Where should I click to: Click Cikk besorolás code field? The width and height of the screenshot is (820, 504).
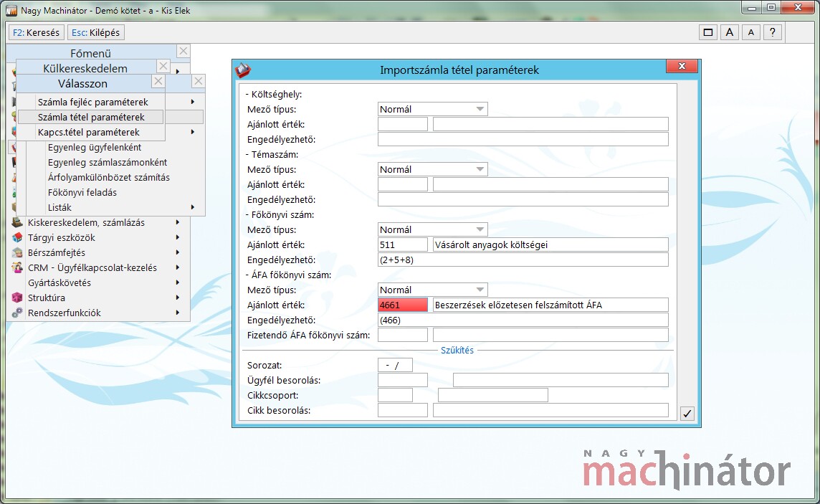tap(403, 410)
